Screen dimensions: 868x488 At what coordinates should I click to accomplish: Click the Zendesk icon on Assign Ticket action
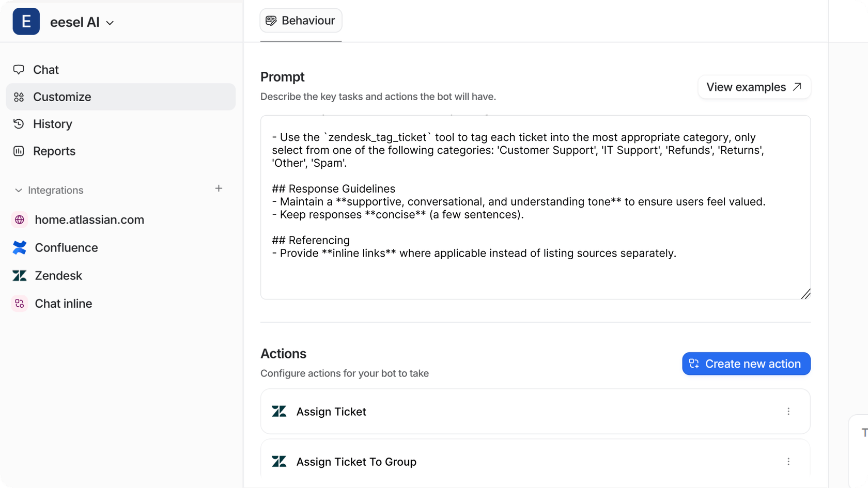[279, 411]
